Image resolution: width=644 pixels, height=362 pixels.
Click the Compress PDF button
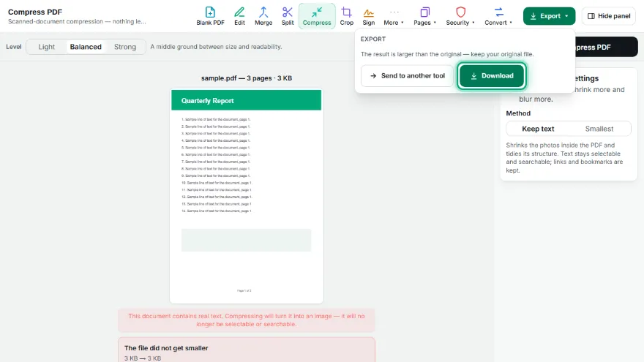[x=606, y=48]
